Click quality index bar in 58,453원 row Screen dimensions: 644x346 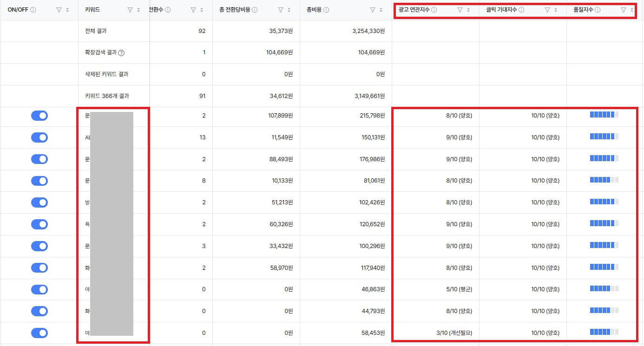coord(604,332)
